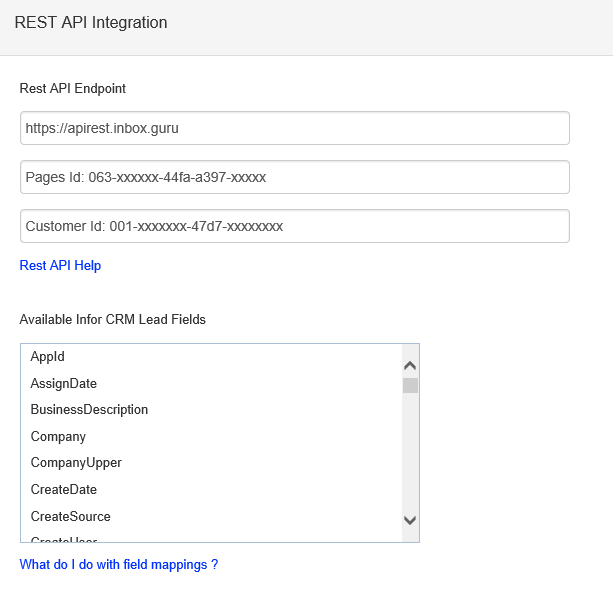This screenshot has width=613, height=589.
Task: Select AssignDate in the lead fields list
Action: pos(211,383)
